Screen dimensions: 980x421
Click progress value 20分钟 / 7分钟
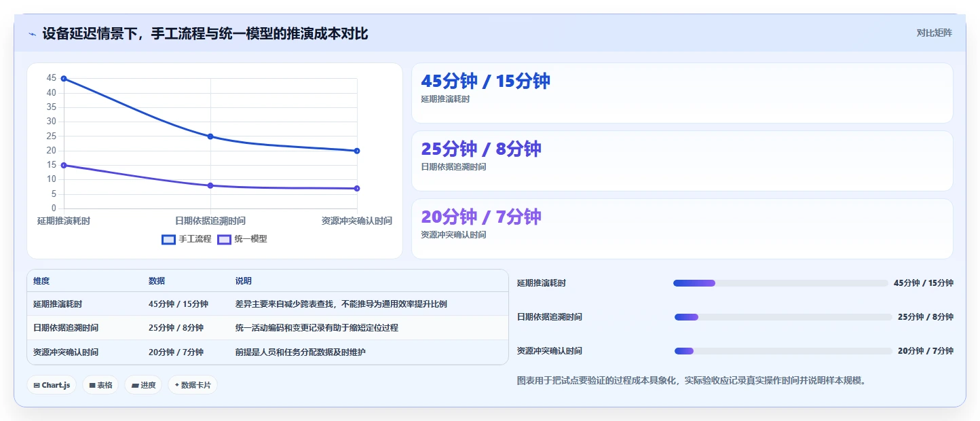(926, 351)
